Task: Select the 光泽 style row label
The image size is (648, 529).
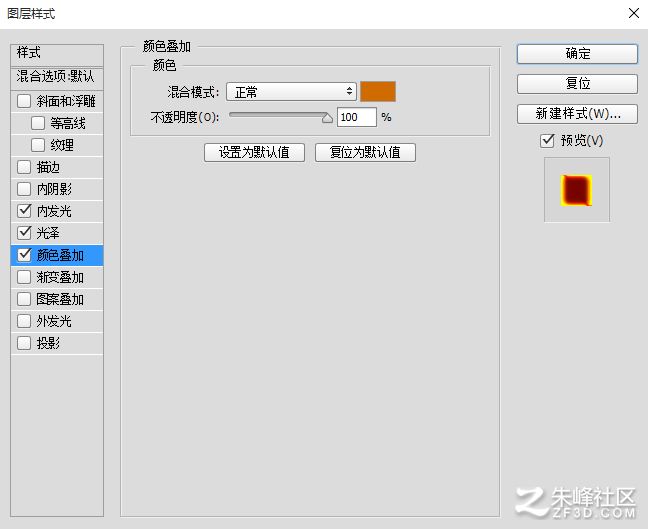Action: coord(48,233)
